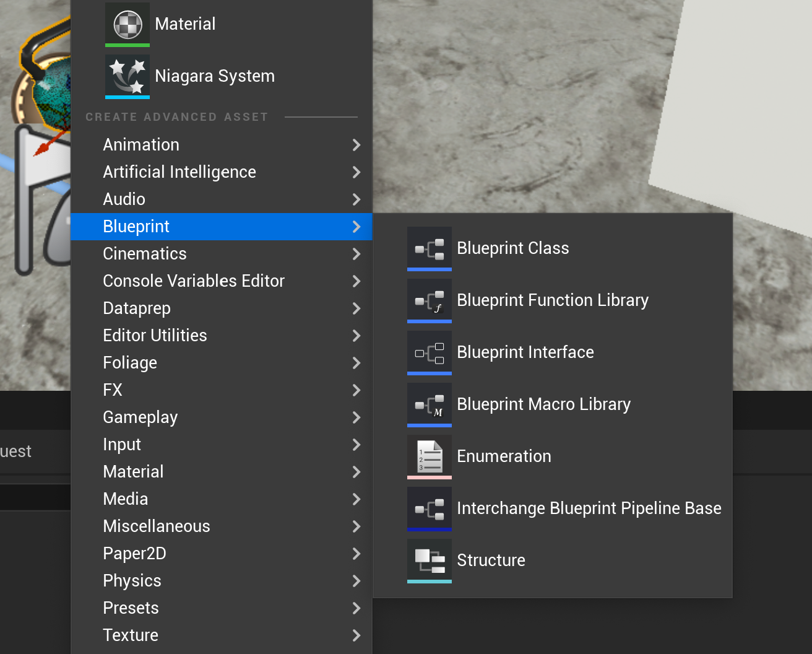Expand the Dataprep submenu arrow
The width and height of the screenshot is (812, 654).
coord(356,308)
